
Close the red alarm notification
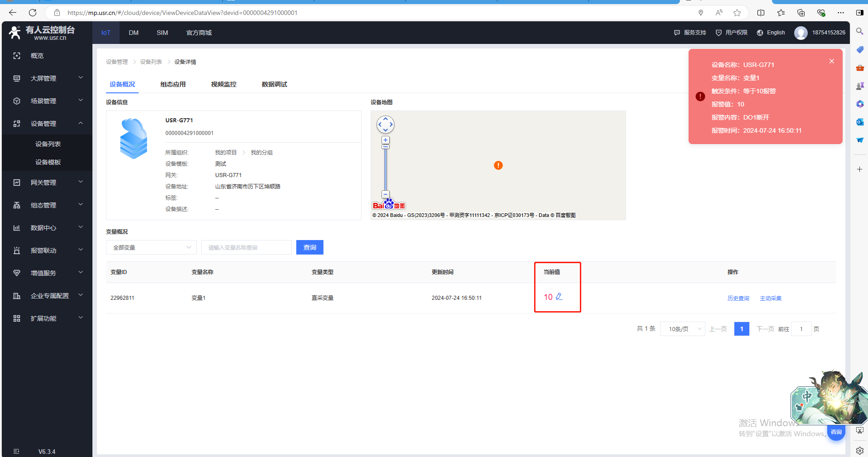[x=832, y=61]
